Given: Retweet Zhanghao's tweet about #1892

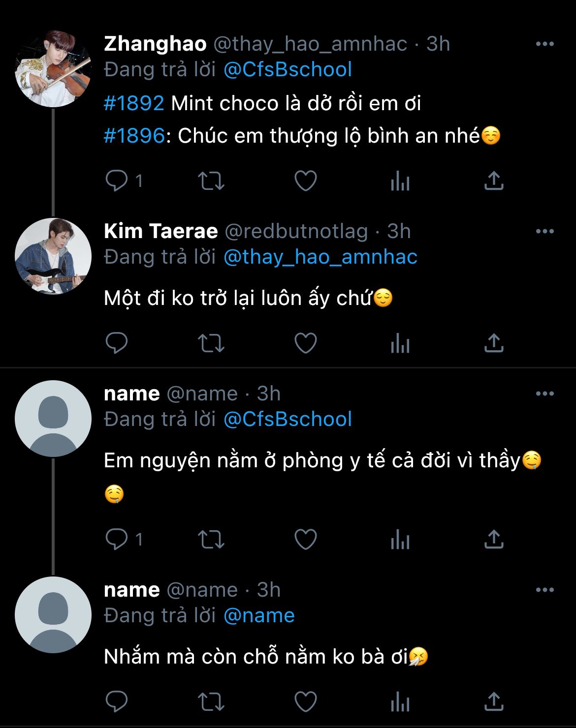Looking at the screenshot, I should (211, 181).
